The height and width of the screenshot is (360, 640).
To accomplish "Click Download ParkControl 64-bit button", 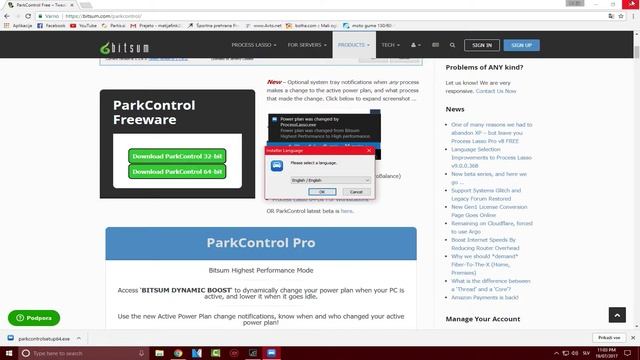I will click(177, 172).
